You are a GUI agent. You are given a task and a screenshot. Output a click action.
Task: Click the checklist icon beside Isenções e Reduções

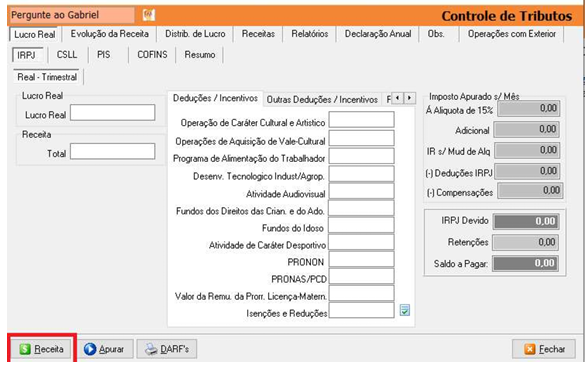click(x=405, y=310)
